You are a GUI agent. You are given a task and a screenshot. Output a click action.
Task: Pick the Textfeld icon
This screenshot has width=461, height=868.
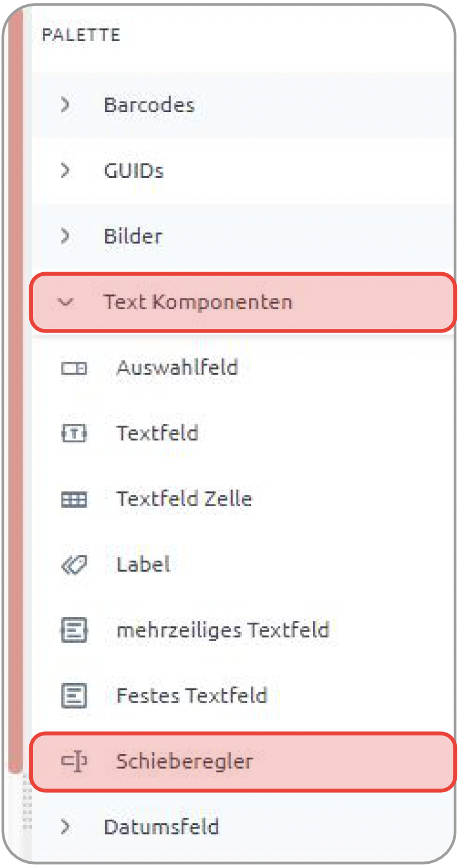click(x=74, y=433)
